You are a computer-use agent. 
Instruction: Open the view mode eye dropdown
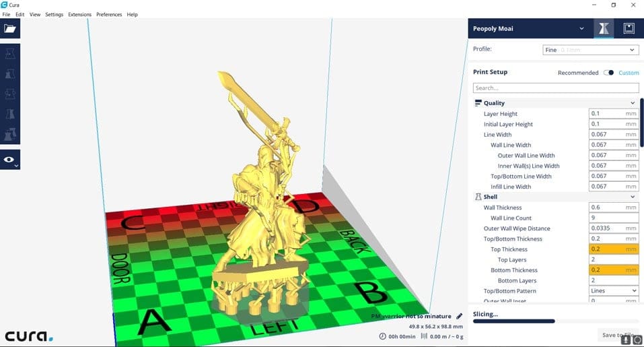[10, 160]
